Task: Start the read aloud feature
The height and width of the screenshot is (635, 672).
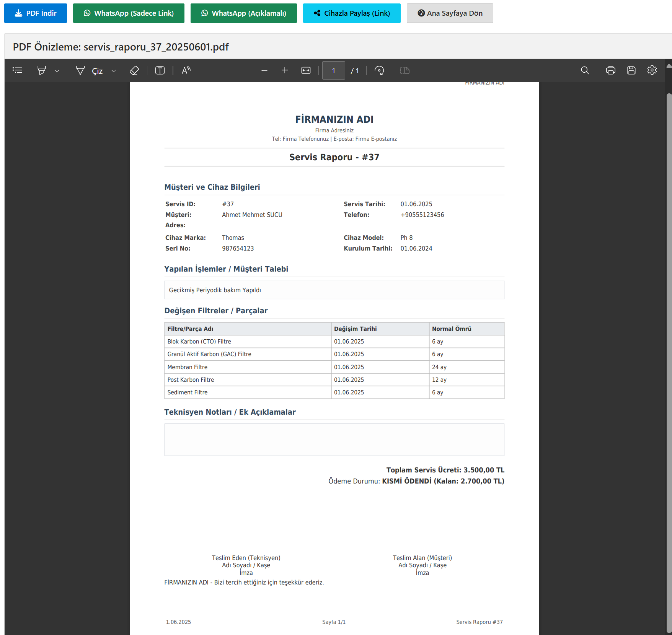Action: (186, 70)
